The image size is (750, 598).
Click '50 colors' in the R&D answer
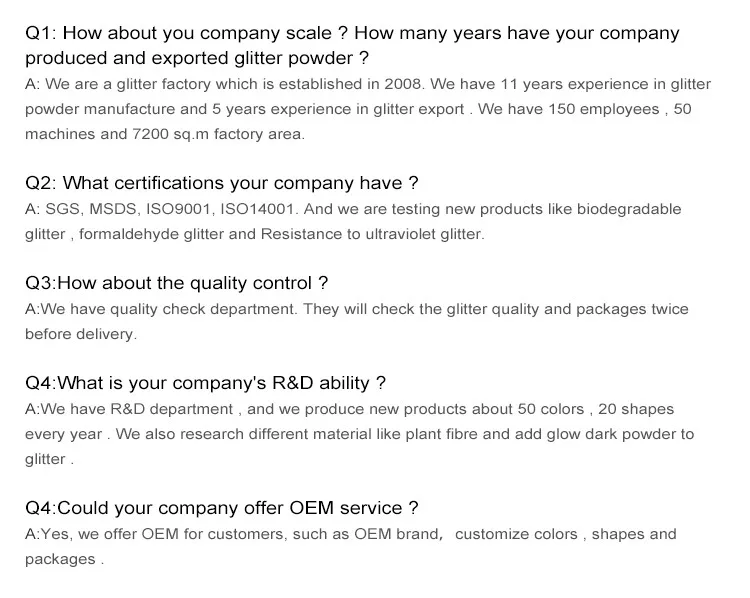[x=555, y=409]
